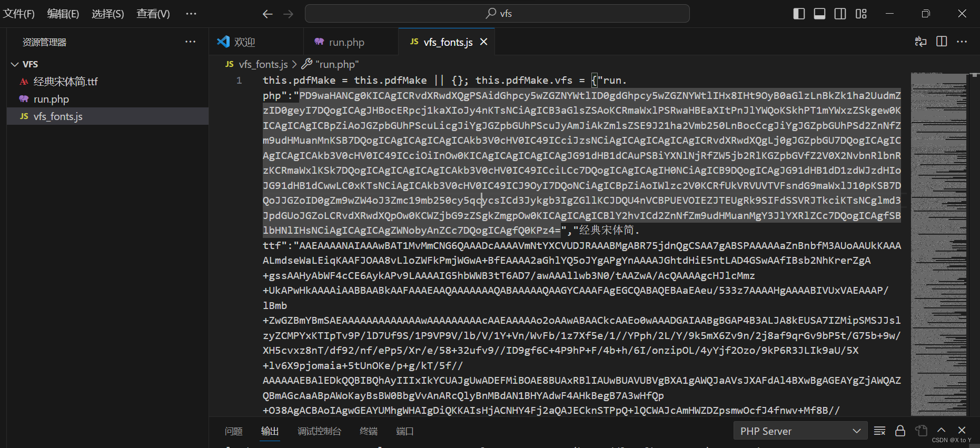
Task: Split the editor to the right
Action: [942, 42]
